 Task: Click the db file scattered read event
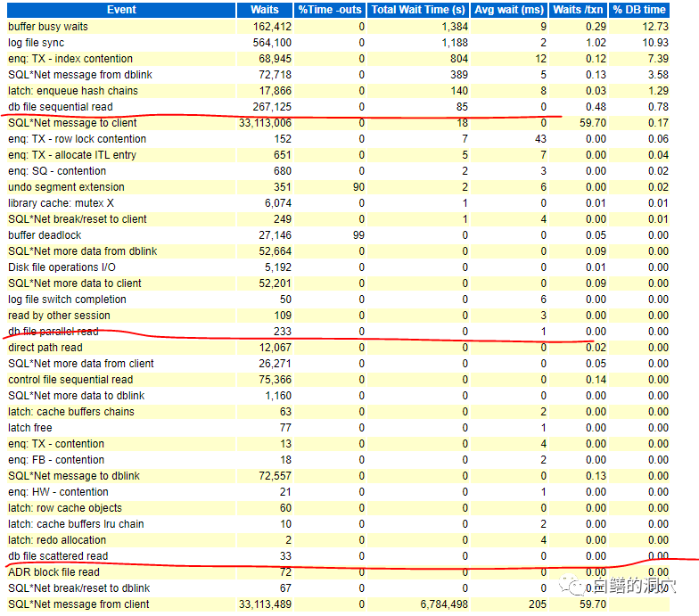58,556
